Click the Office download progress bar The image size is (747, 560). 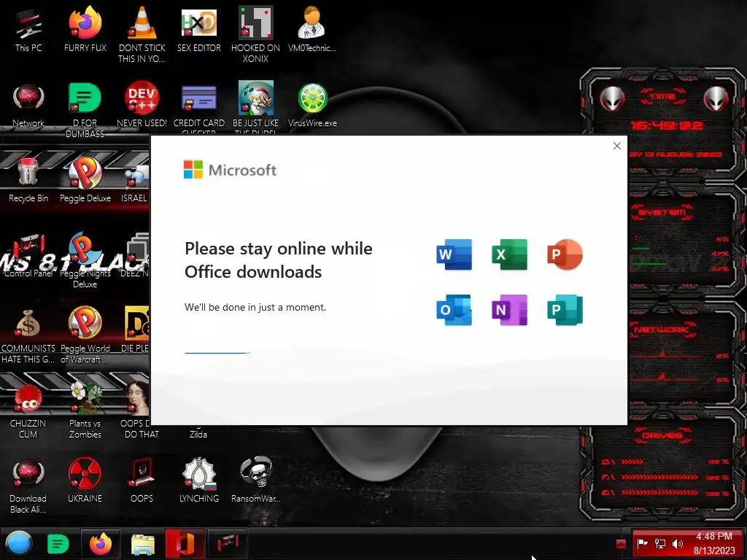click(217, 353)
